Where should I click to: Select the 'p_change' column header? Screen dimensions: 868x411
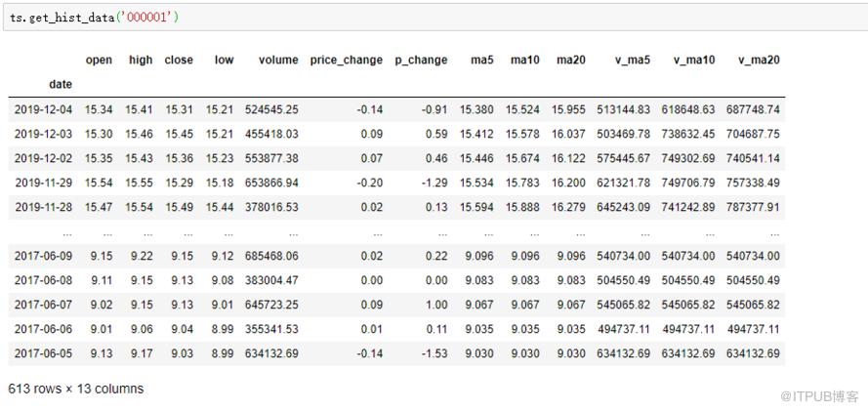[x=421, y=61]
